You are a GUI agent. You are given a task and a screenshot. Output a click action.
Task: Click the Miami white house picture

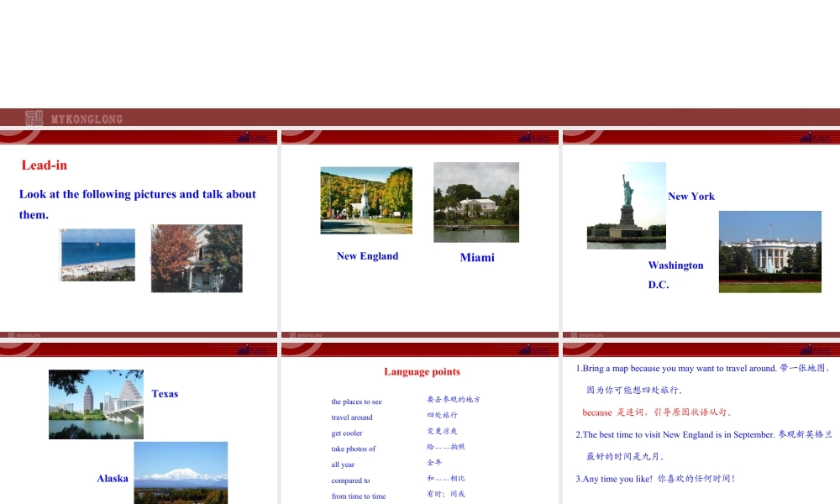(476, 202)
